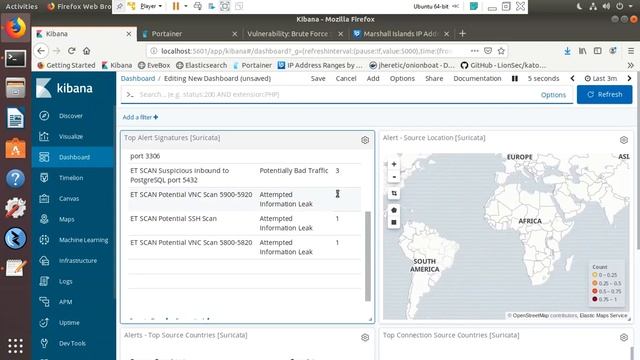Open a new Firefox tab
This screenshot has width=640, height=360.
tap(462, 34)
